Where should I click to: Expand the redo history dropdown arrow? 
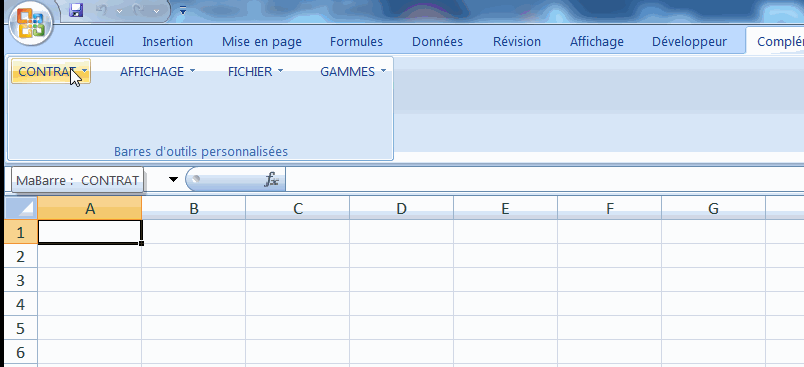(x=156, y=11)
